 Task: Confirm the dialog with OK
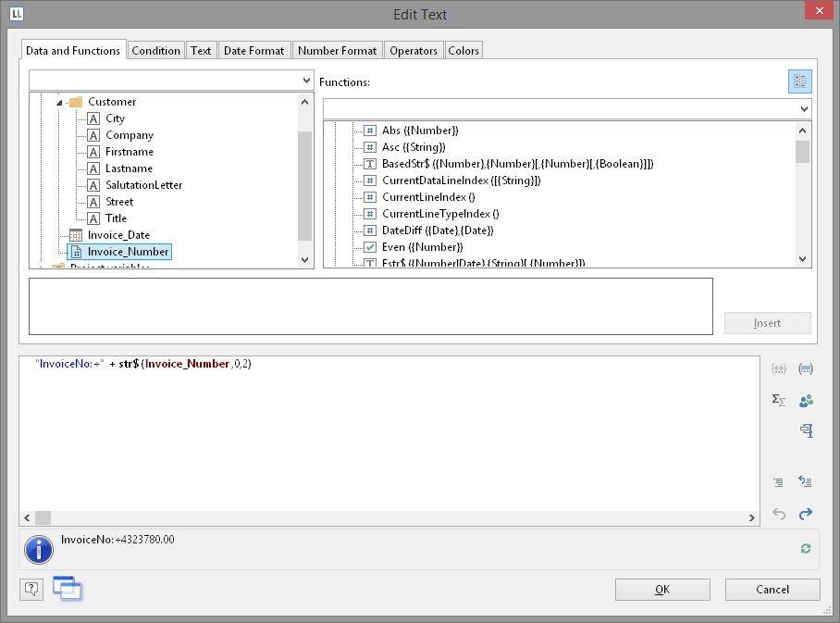click(x=662, y=590)
